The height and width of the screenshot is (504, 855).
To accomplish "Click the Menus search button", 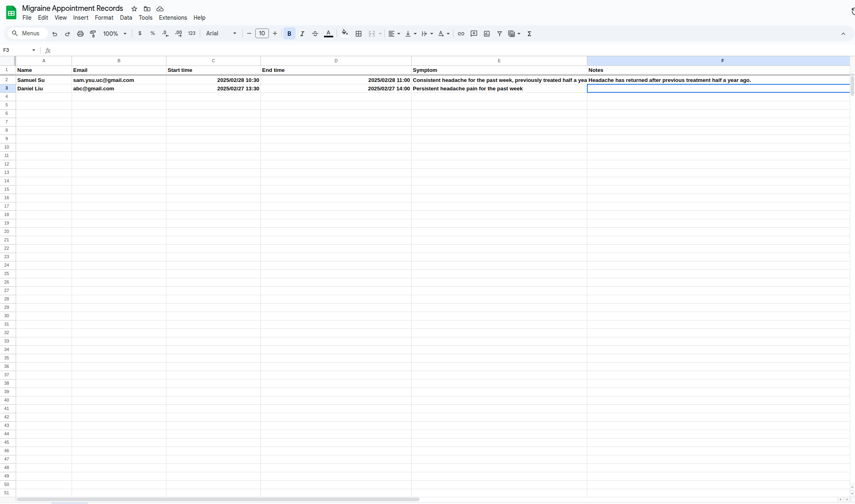I will (26, 33).
